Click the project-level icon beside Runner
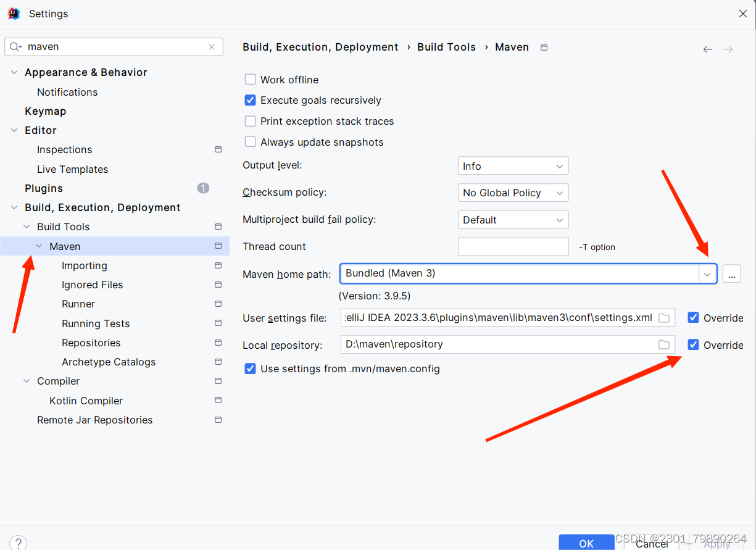756x550 pixels. pyautogui.click(x=218, y=304)
